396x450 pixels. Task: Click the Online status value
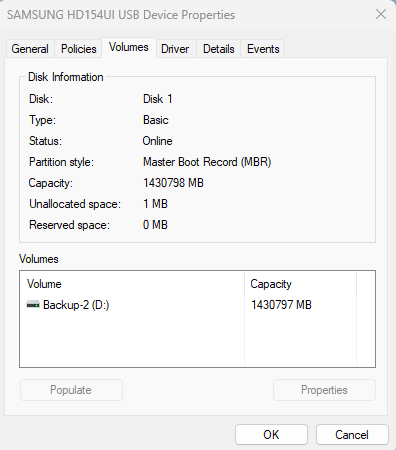tap(157, 141)
